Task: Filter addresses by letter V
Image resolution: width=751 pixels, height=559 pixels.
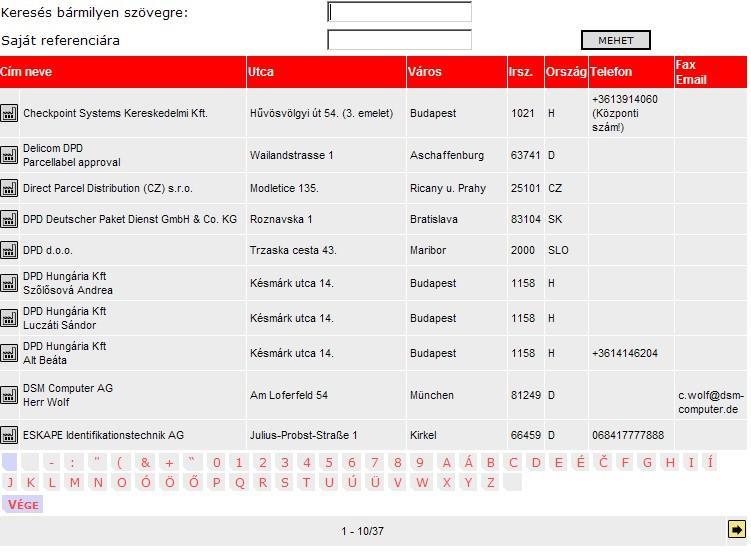Action: click(x=398, y=483)
